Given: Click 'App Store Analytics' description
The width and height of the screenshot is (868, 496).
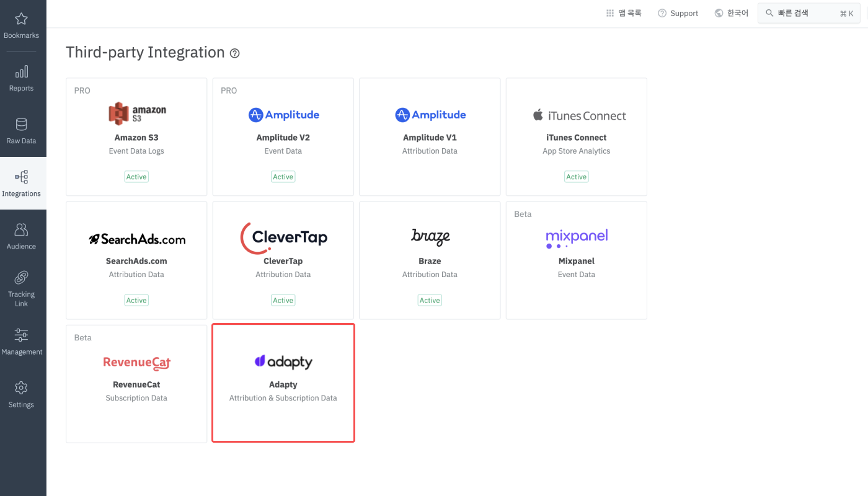Looking at the screenshot, I should pyautogui.click(x=577, y=151).
